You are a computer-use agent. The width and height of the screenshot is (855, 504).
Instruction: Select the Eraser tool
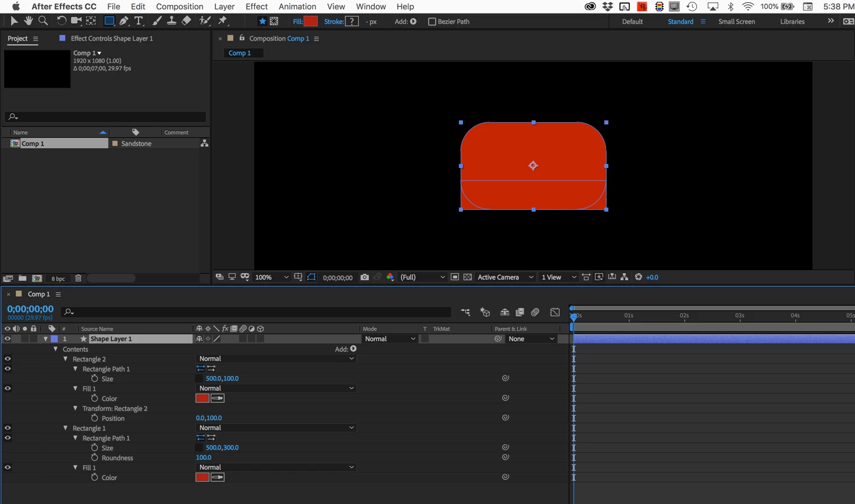pyautogui.click(x=186, y=21)
